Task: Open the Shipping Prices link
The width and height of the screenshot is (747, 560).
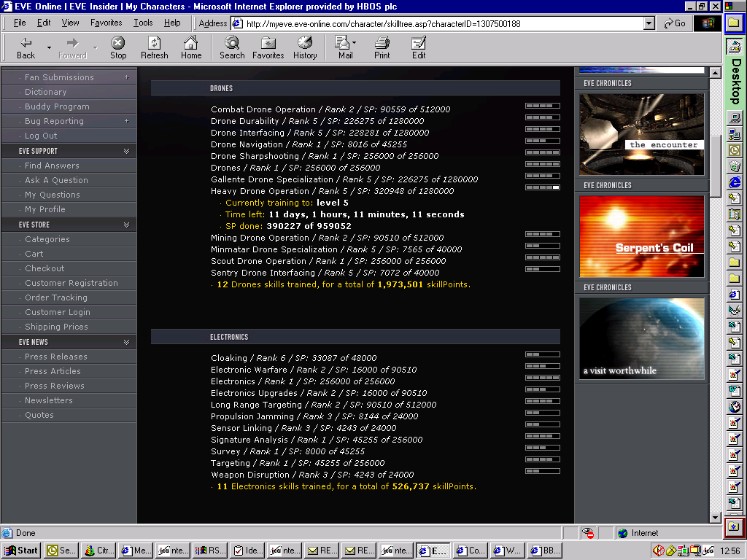Action: [x=56, y=327]
